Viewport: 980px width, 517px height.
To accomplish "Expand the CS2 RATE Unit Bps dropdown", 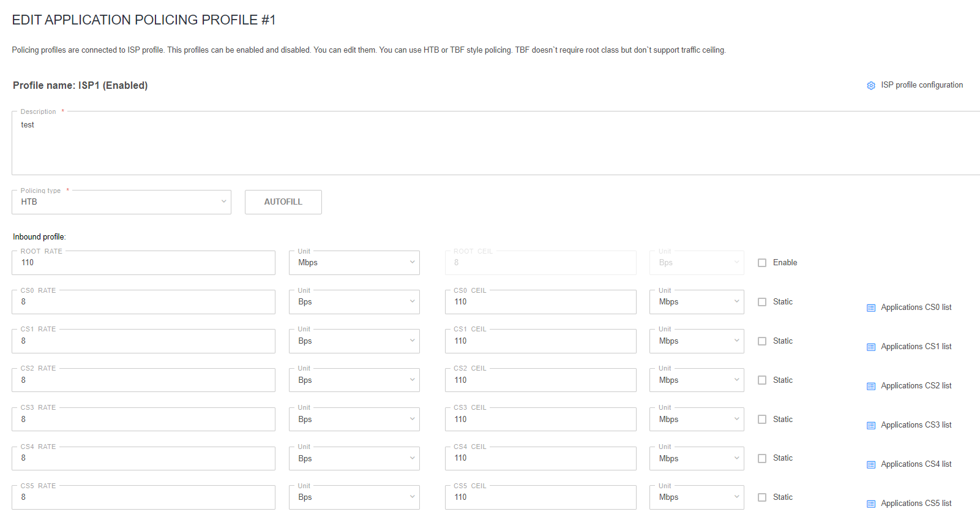I will click(x=354, y=380).
